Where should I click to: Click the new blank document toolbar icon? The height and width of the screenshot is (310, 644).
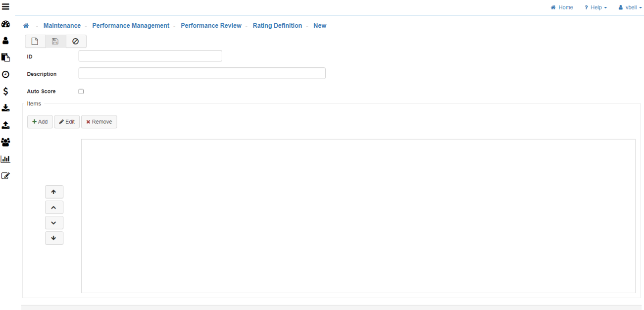click(35, 42)
